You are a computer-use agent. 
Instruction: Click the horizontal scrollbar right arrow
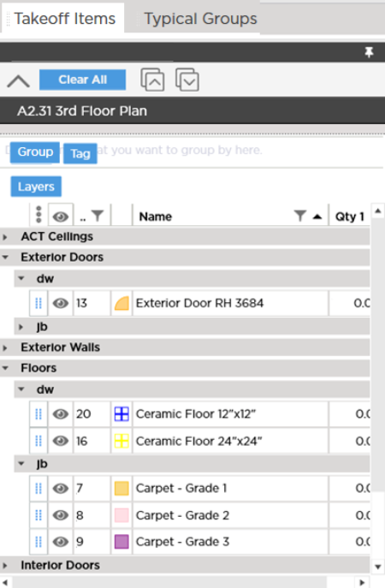[x=362, y=582]
